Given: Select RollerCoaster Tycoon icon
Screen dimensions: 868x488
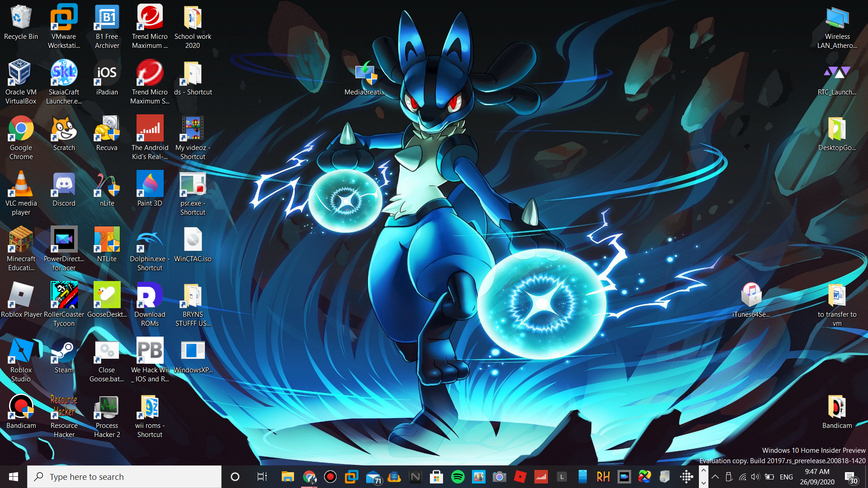Looking at the screenshot, I should [x=64, y=304].
